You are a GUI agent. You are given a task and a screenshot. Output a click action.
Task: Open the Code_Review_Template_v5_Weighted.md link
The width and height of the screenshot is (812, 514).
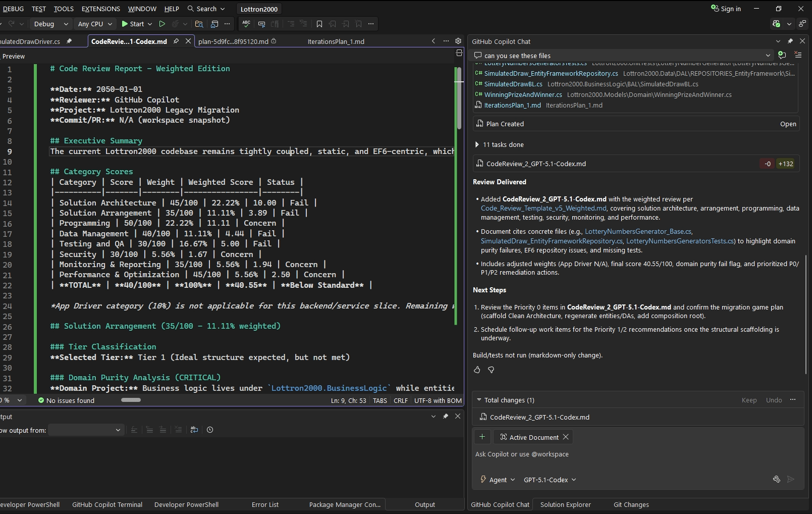click(544, 208)
